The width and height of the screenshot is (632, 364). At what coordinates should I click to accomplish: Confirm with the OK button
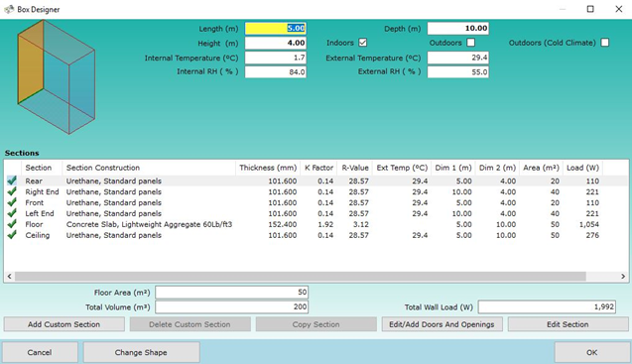point(591,352)
